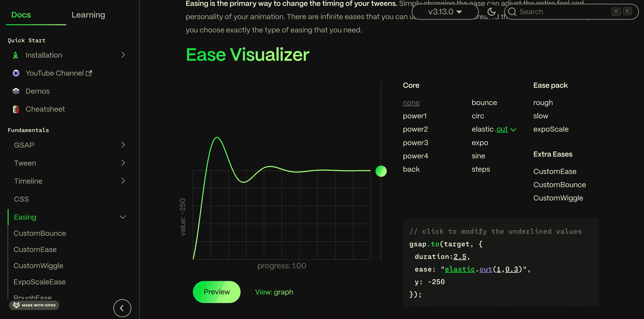Select the bounce ease option

point(484,103)
